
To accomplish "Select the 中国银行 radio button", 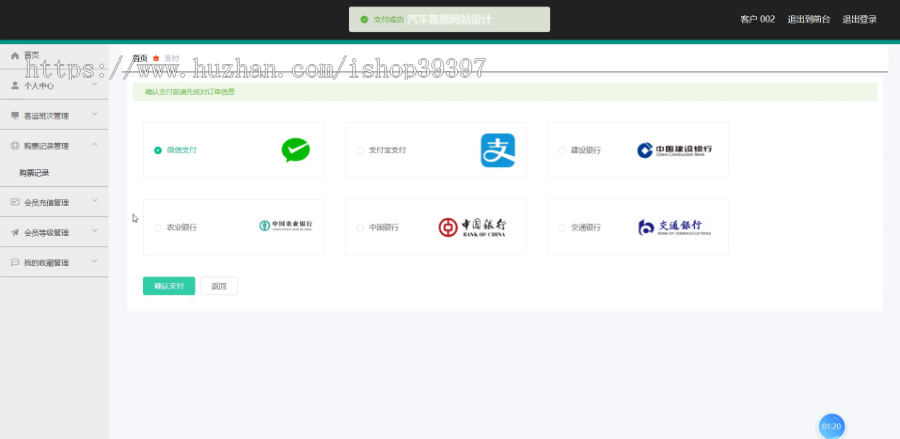I will (x=360, y=227).
